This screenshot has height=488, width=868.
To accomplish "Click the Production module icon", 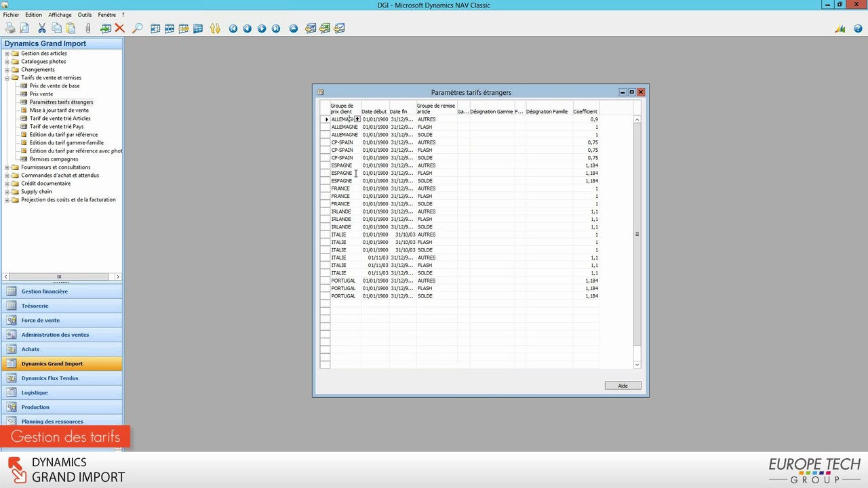I will [x=11, y=407].
